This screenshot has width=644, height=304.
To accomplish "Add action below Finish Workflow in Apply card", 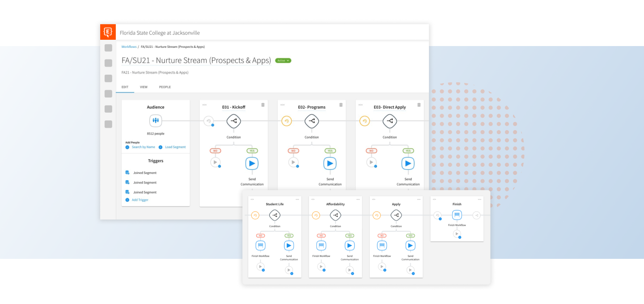I will click(382, 267).
